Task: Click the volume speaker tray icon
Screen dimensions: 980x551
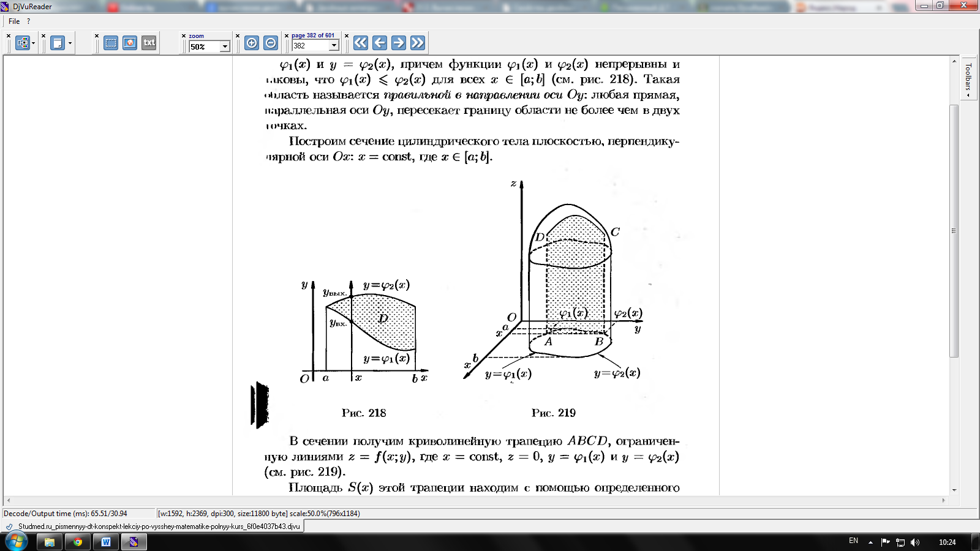Action: tap(915, 542)
